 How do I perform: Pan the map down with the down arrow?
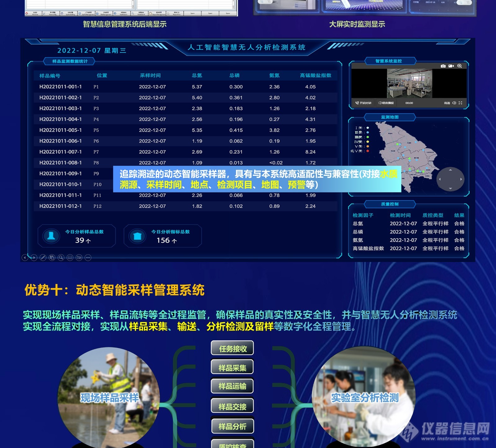[450, 188]
